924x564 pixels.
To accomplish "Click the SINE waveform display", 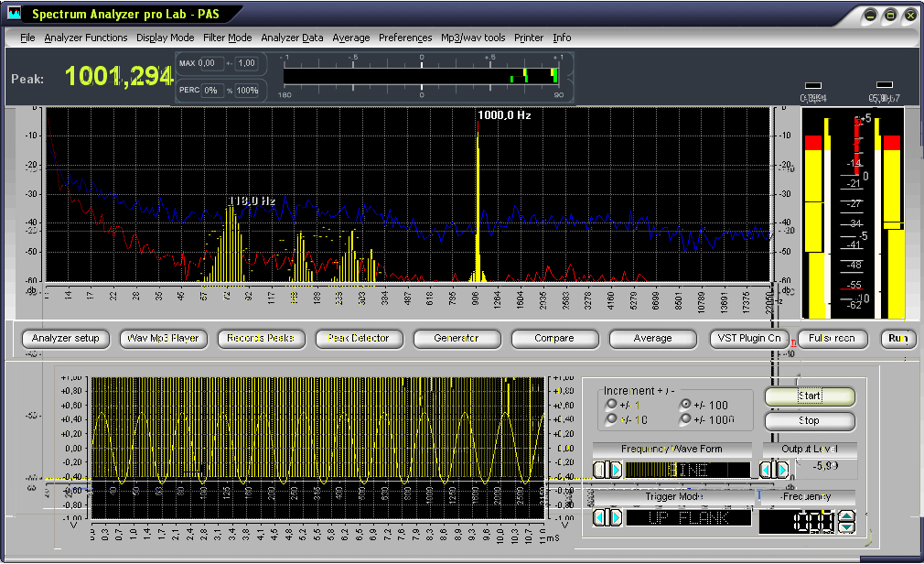I will [687, 471].
